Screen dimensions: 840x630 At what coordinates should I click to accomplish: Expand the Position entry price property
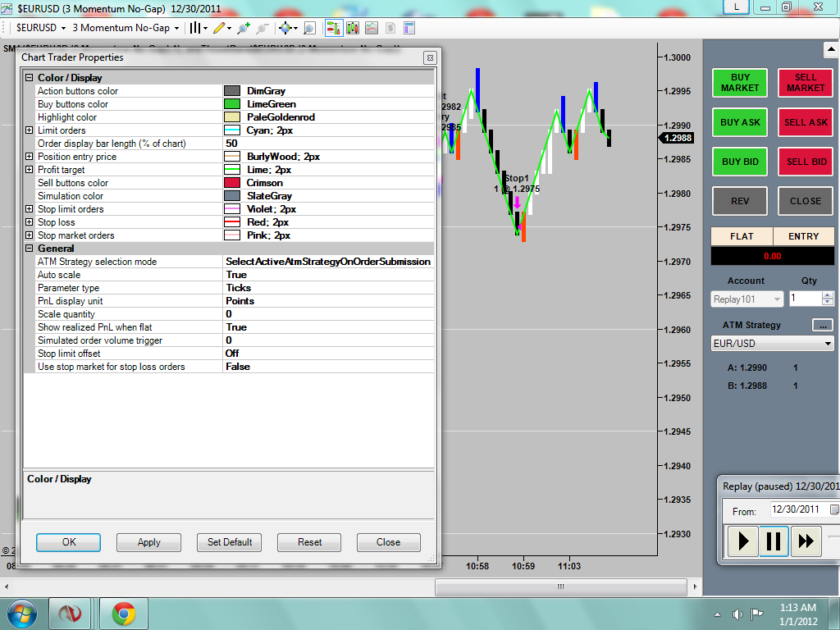(x=30, y=157)
